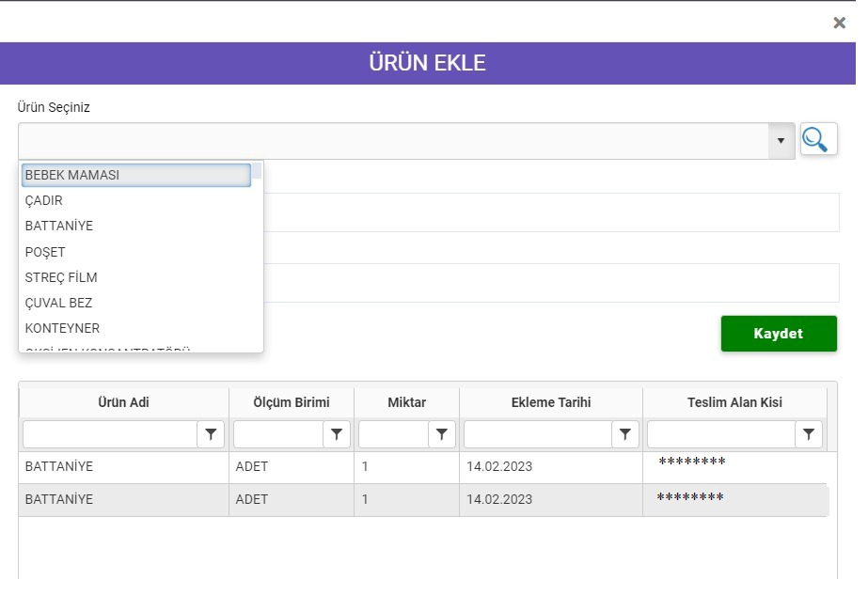Open filter for Teslim Alan Kisi column
Image resolution: width=868 pixels, height=595 pixels.
coord(809,434)
